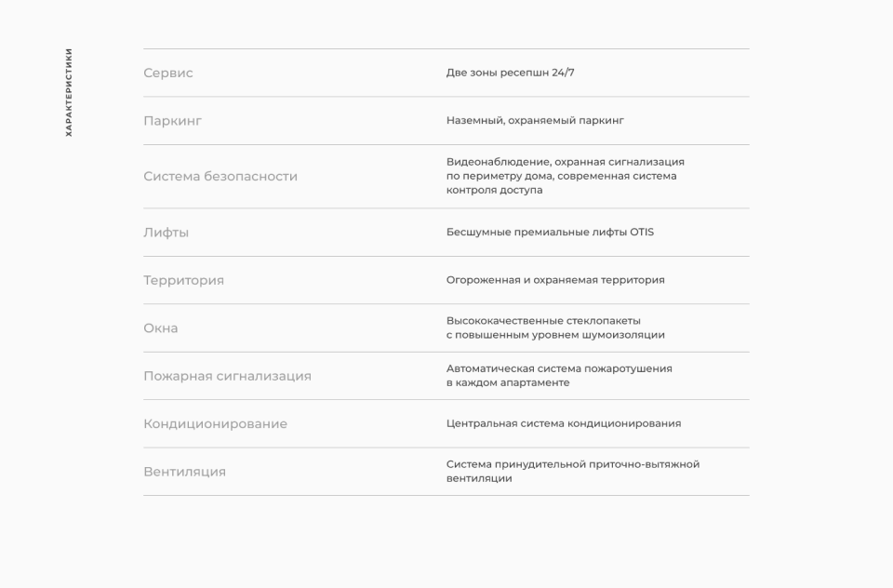Select the Окна row label
The image size is (893, 588).
pos(160,328)
